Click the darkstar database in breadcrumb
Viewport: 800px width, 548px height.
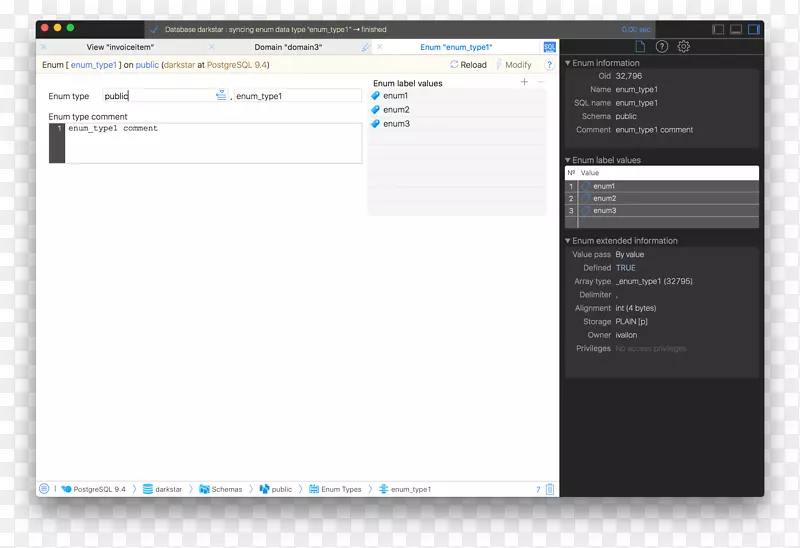[167, 489]
